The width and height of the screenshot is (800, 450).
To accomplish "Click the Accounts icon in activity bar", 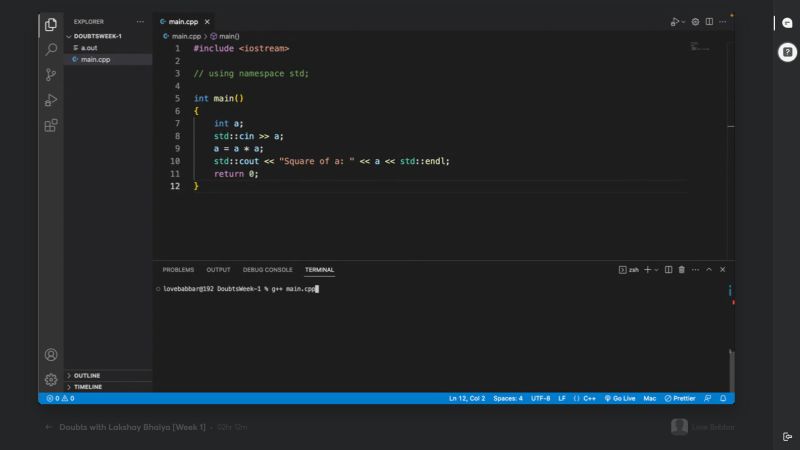I will 51,354.
